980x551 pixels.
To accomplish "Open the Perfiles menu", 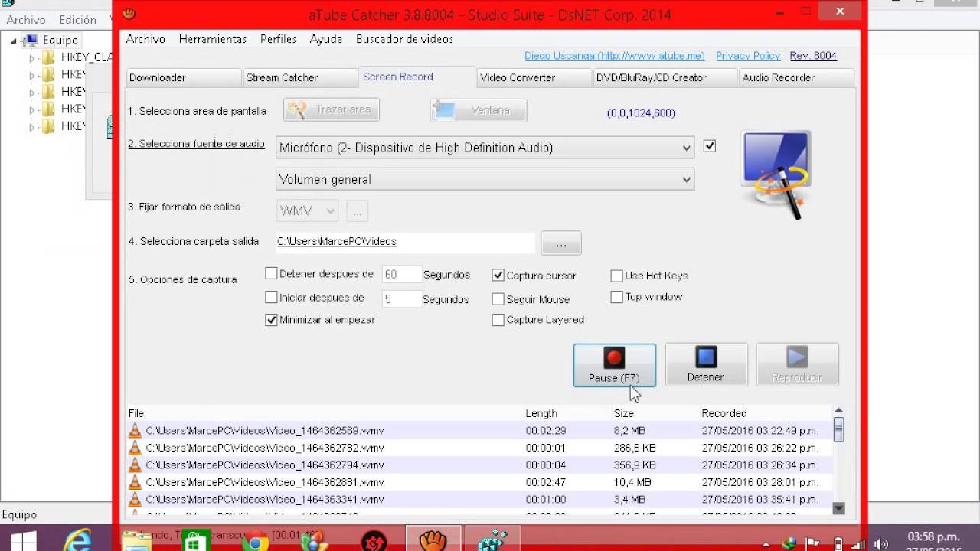I will pyautogui.click(x=278, y=39).
